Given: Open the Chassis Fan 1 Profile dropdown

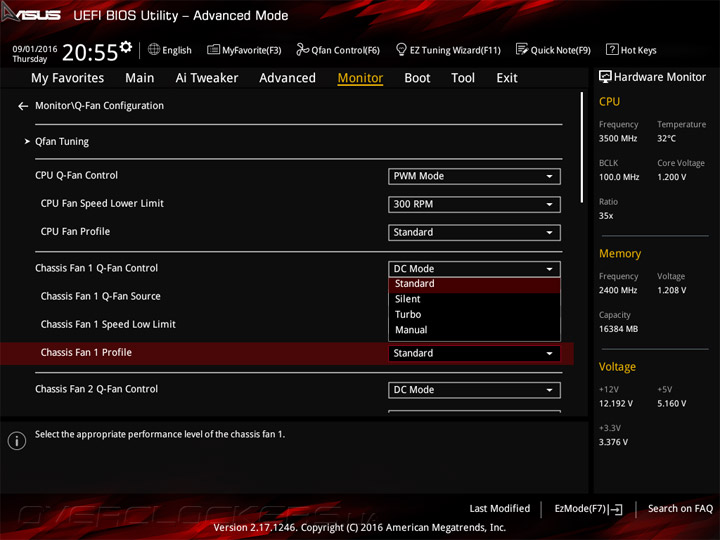Looking at the screenshot, I should (x=474, y=353).
